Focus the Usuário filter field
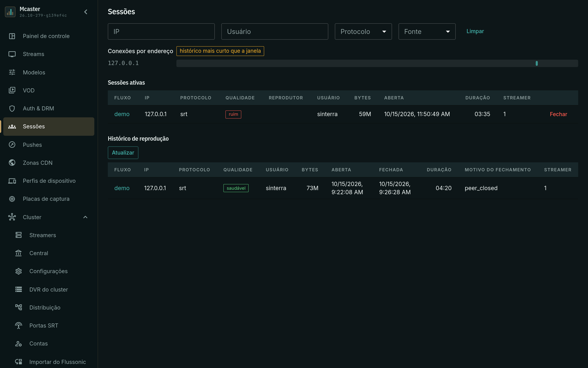The height and width of the screenshot is (368, 588). [275, 31]
